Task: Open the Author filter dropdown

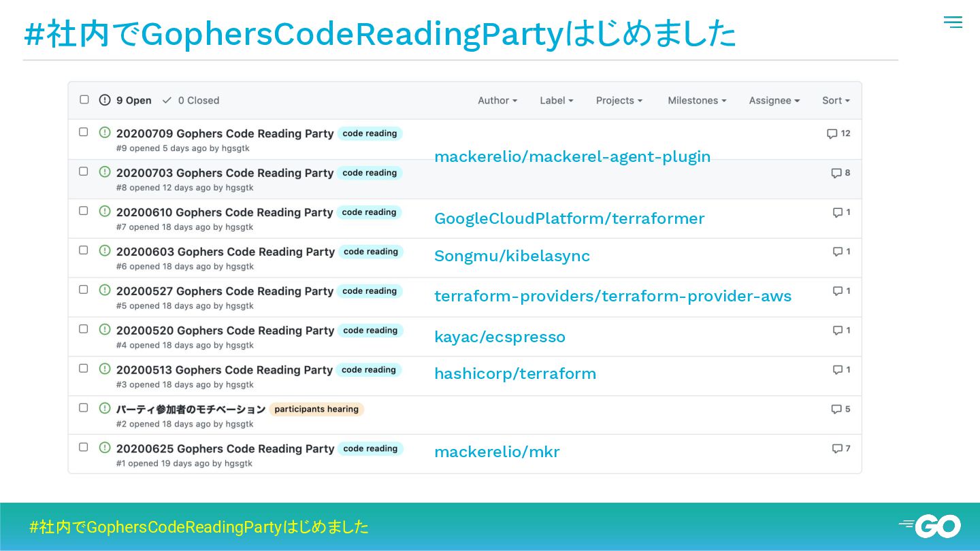Action: click(497, 101)
